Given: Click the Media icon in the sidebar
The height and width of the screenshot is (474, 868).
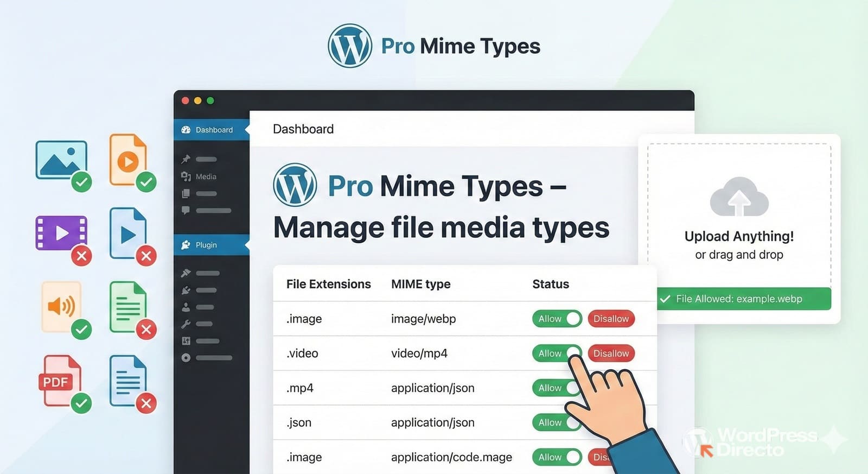Looking at the screenshot, I should 186,176.
